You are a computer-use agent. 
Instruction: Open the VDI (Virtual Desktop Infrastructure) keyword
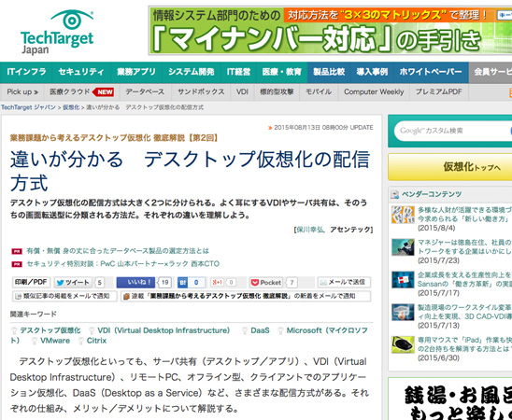click(164, 330)
